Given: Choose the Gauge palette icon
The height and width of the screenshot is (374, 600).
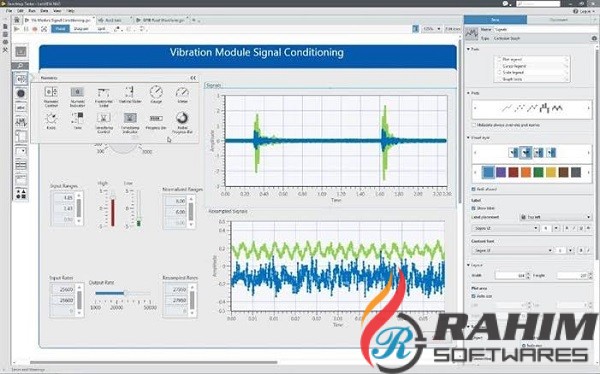Looking at the screenshot, I should tap(156, 92).
